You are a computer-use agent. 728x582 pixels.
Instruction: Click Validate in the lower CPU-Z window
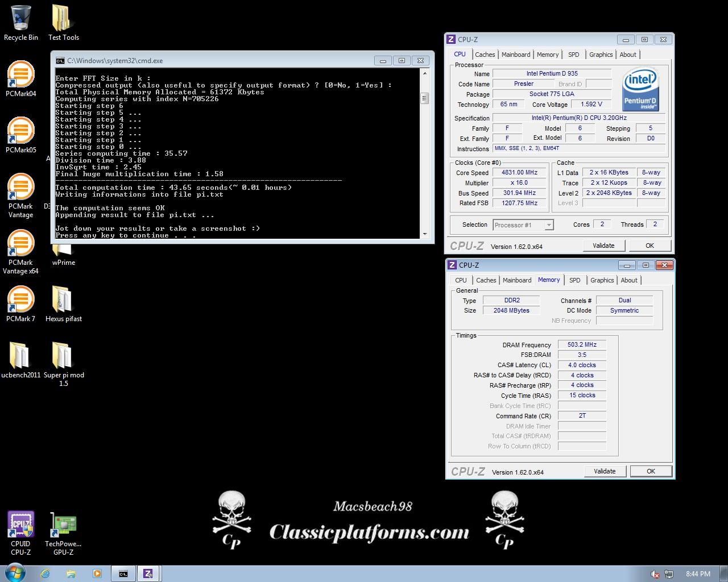pyautogui.click(x=605, y=471)
